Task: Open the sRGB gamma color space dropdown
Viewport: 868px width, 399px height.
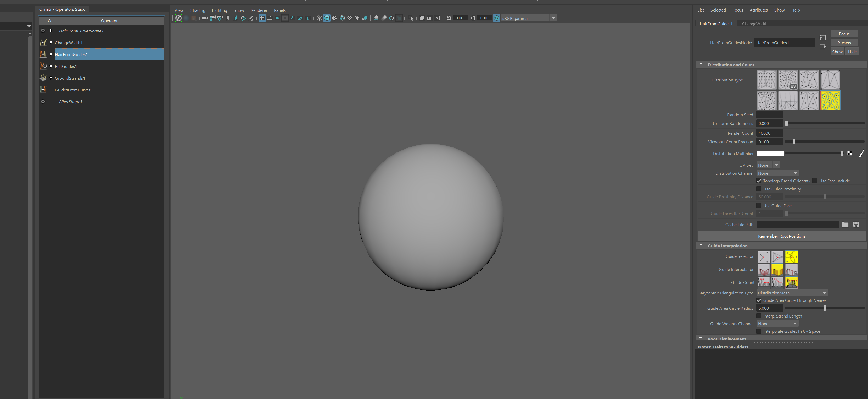Action: [553, 18]
